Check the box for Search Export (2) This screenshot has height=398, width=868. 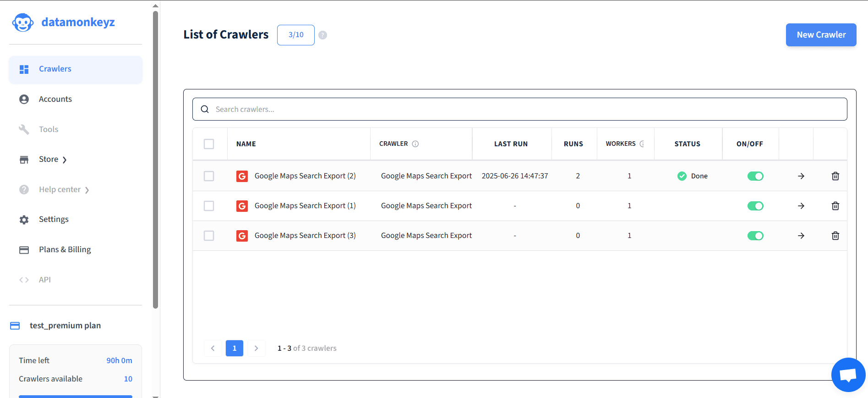click(209, 176)
